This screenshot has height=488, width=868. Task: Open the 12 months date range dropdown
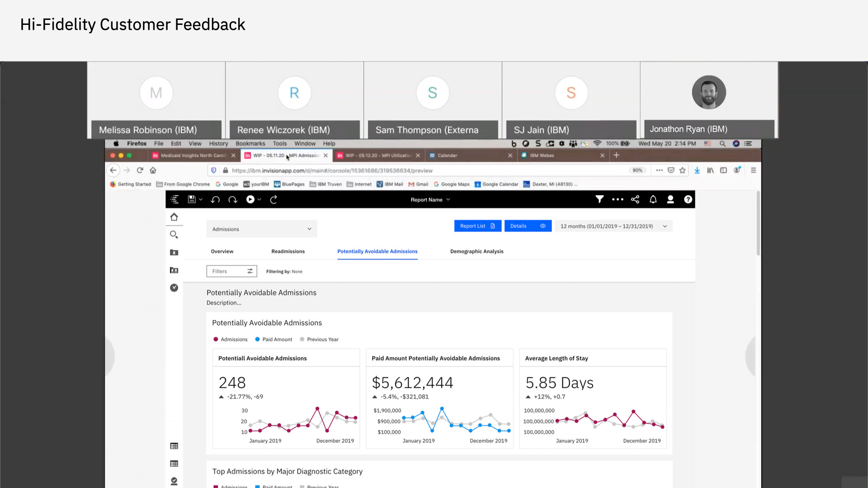[613, 226]
